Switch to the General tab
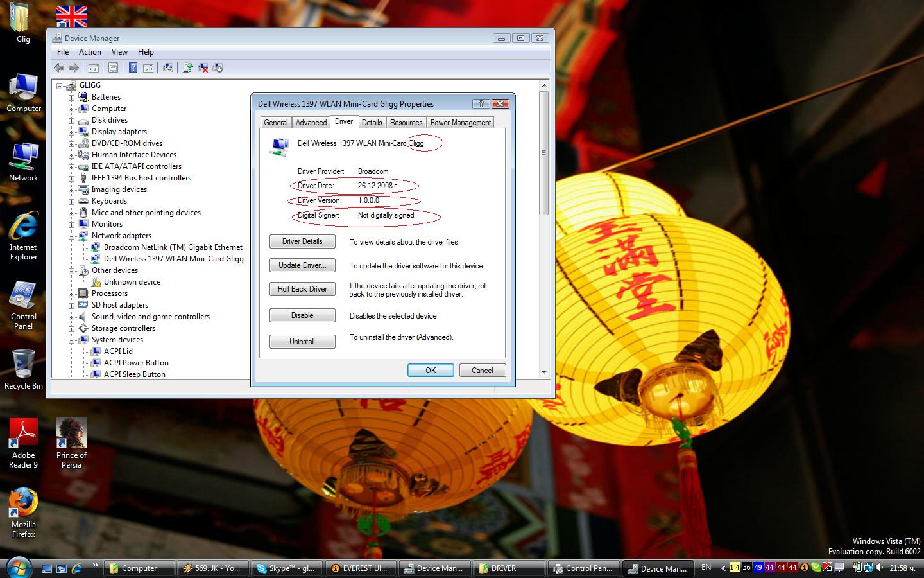 coord(276,123)
